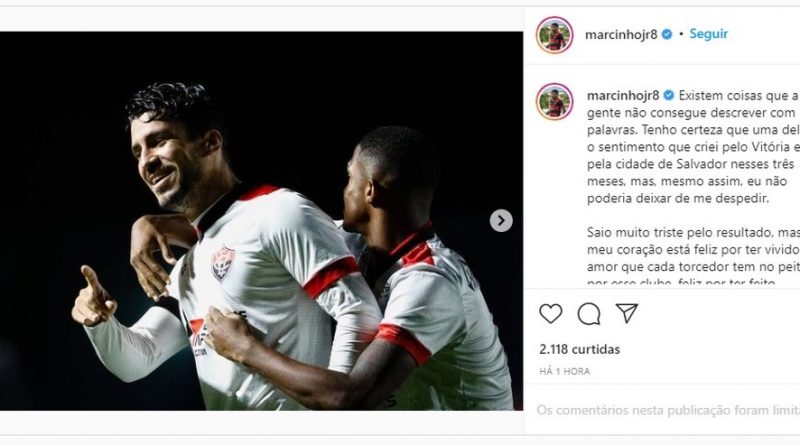The height and width of the screenshot is (445, 800).
Task: View the 2.118 curtidas likes list
Action: 580,349
